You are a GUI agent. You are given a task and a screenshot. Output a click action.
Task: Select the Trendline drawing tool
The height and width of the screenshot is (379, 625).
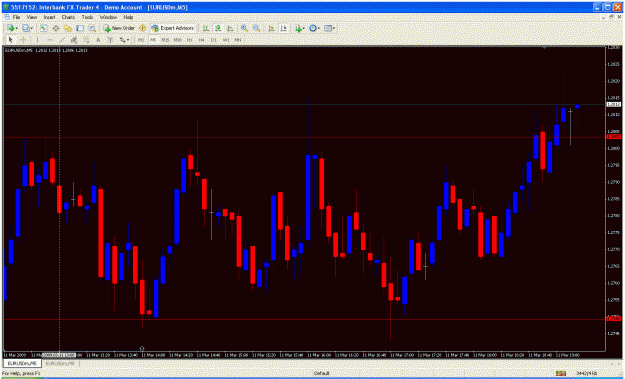pyautogui.click(x=62, y=40)
